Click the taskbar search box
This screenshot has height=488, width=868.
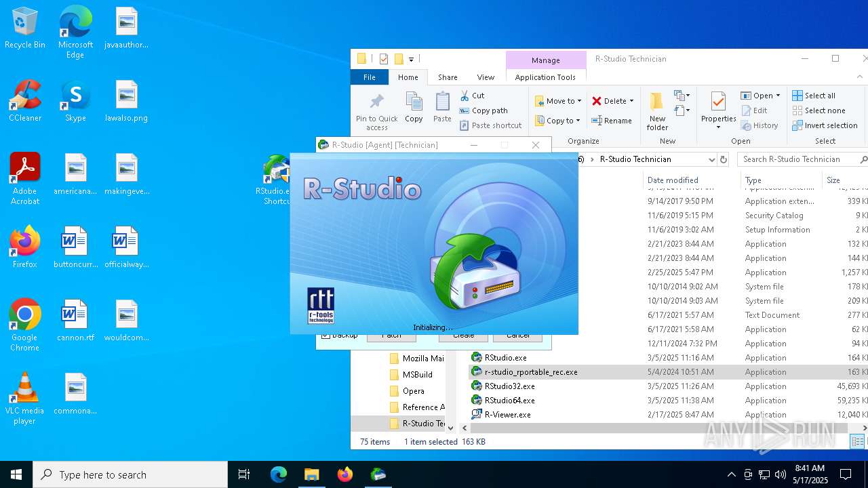click(130, 474)
